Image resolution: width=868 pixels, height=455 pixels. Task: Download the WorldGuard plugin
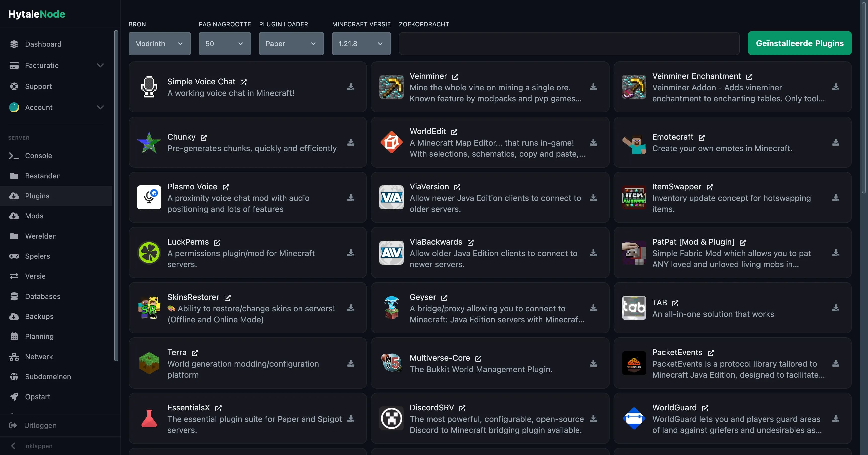point(836,419)
